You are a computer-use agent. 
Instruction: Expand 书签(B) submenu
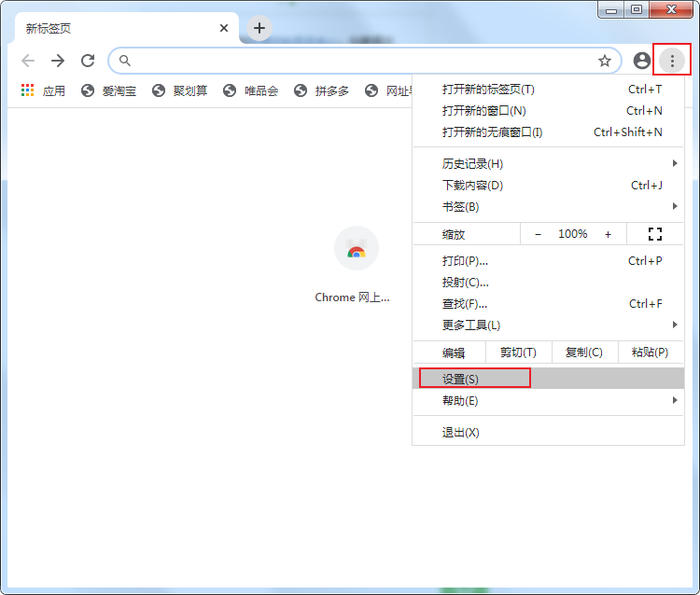point(548,206)
